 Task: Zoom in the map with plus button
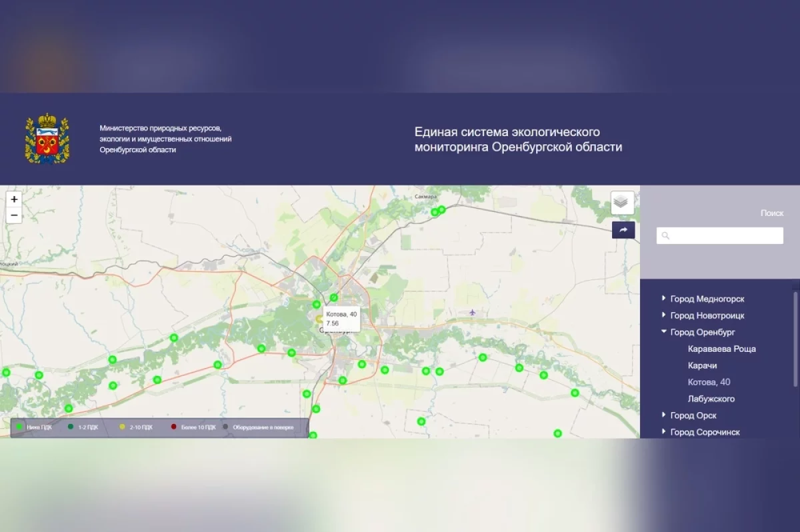pos(14,199)
